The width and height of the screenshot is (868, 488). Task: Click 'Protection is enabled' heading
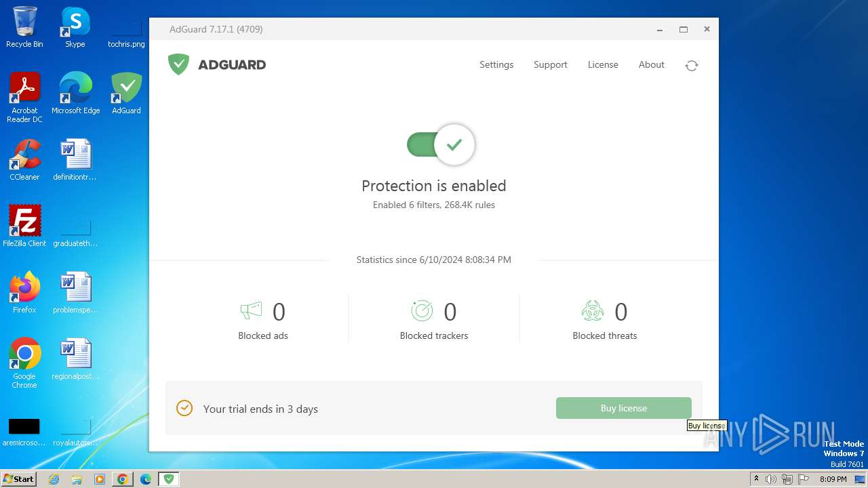coord(434,186)
